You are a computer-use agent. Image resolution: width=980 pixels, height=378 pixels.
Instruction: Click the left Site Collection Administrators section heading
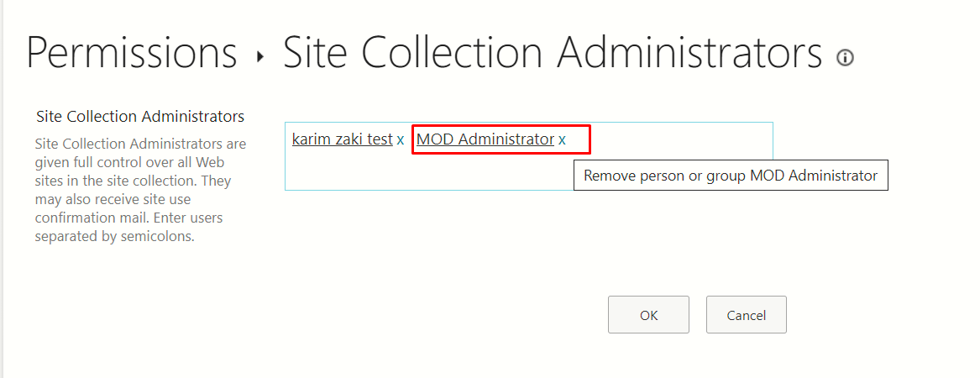(140, 117)
